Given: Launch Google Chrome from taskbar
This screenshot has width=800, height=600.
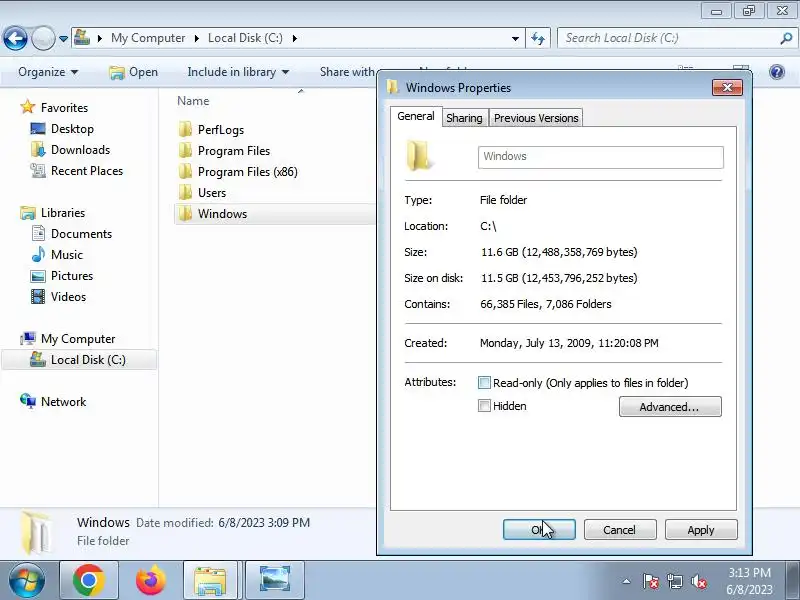Looking at the screenshot, I should tap(89, 581).
